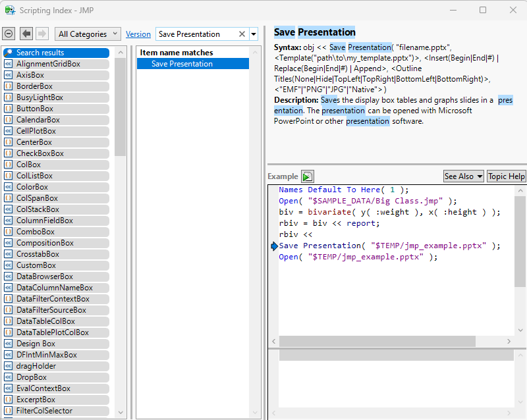Select DataBrowserBox from the sidebar list

47,276
